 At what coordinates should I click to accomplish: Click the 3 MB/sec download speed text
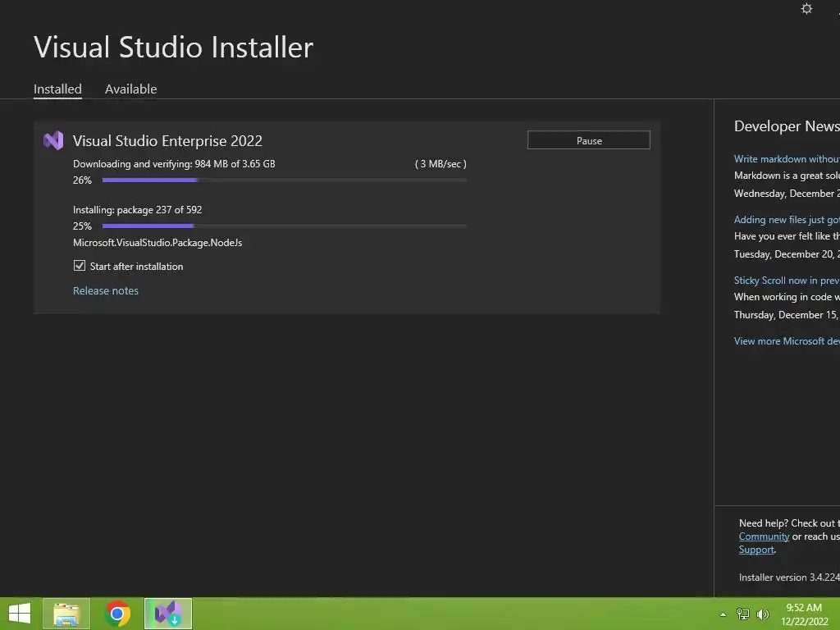(x=441, y=164)
